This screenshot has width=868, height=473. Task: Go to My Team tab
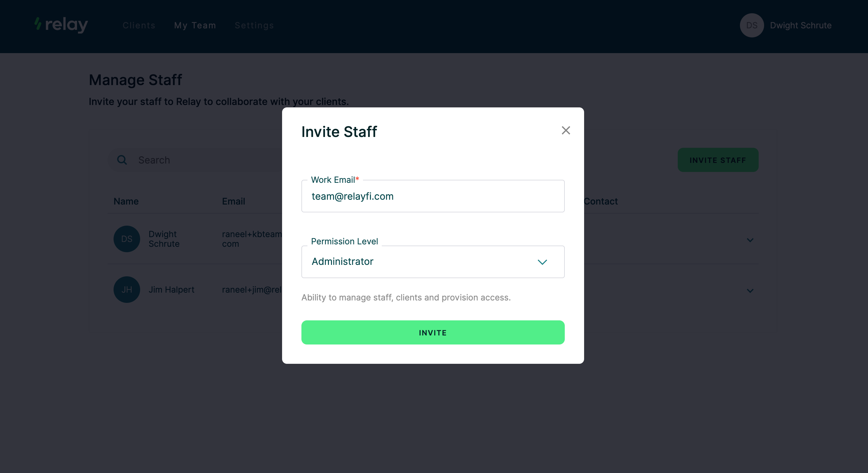[x=195, y=25]
